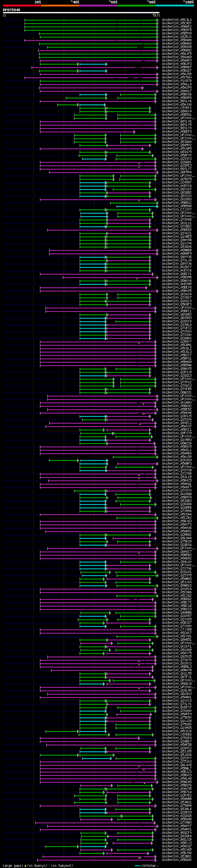Click the purple alignment bar for UniRef100_A5B4R8
197x868 pixels.
[x=91, y=40]
